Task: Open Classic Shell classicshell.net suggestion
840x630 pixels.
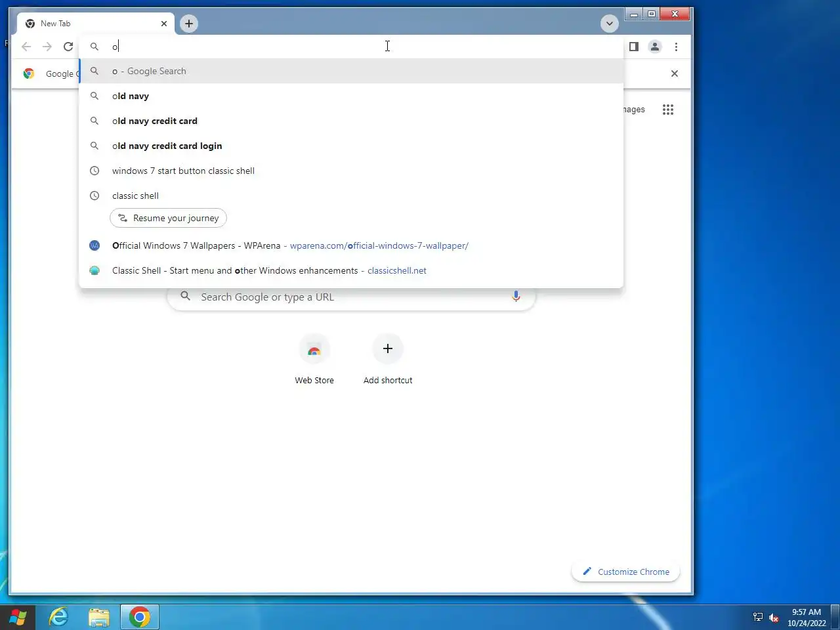Action: (x=351, y=270)
